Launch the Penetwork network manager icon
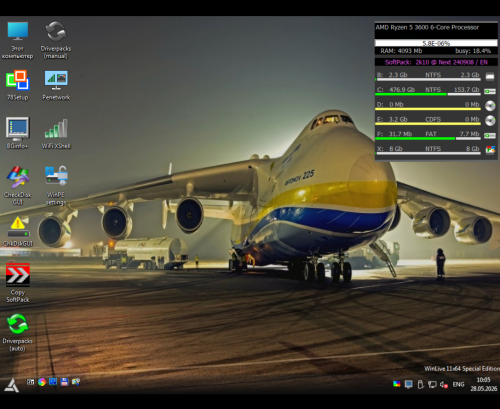This screenshot has width=500, height=409. click(56, 84)
